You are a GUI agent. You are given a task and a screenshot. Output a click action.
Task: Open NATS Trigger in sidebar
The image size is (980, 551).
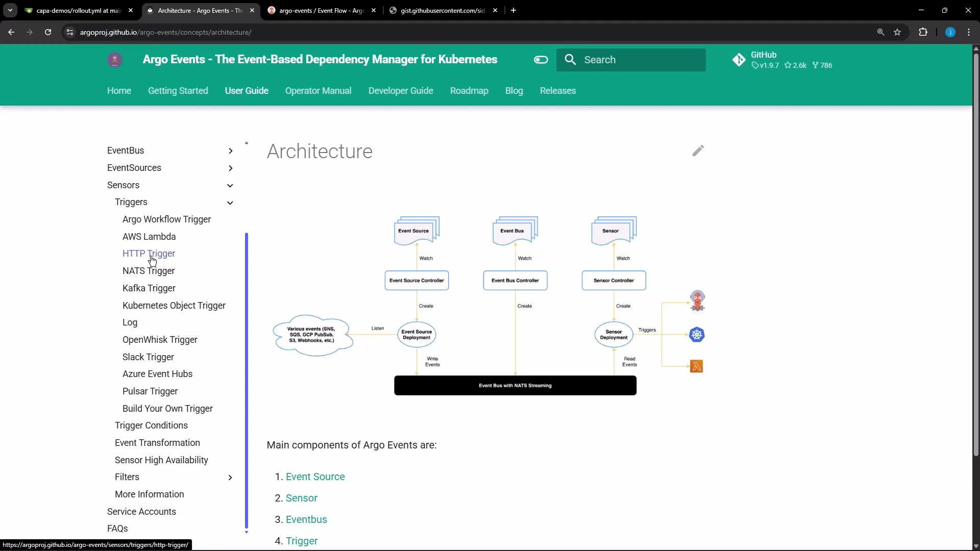tap(149, 271)
